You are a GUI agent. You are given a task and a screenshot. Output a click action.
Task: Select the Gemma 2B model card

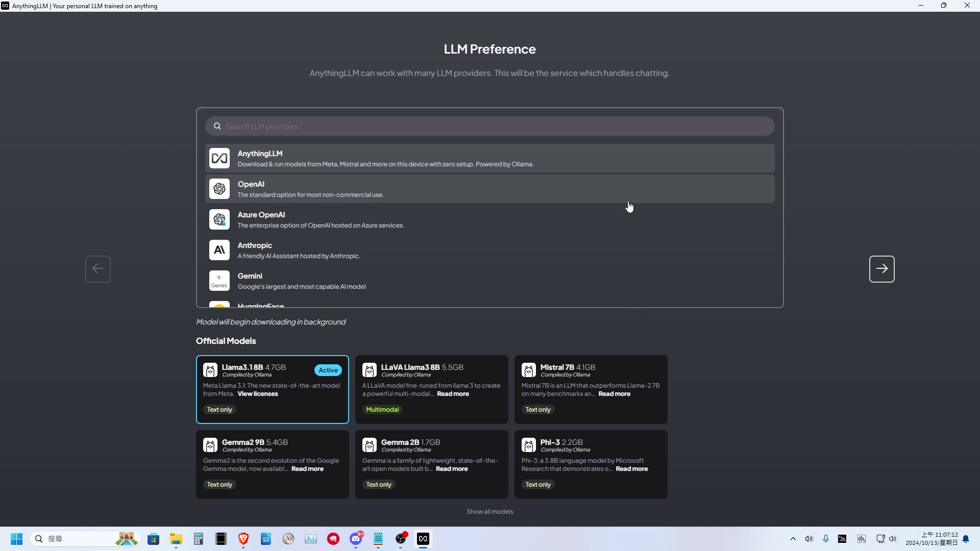click(432, 464)
